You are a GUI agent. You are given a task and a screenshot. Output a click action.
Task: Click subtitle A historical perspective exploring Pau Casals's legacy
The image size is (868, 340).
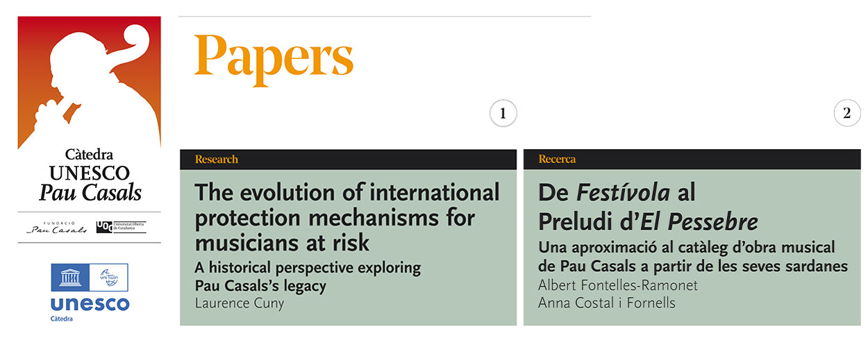click(x=308, y=276)
